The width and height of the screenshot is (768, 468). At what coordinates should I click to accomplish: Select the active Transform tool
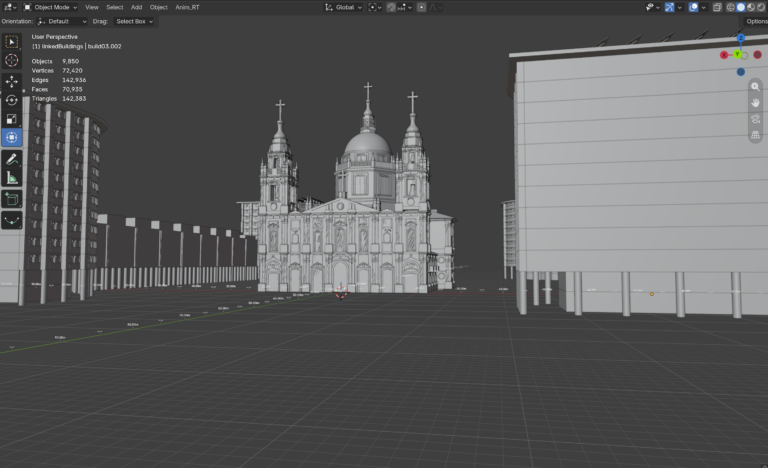tap(12, 138)
